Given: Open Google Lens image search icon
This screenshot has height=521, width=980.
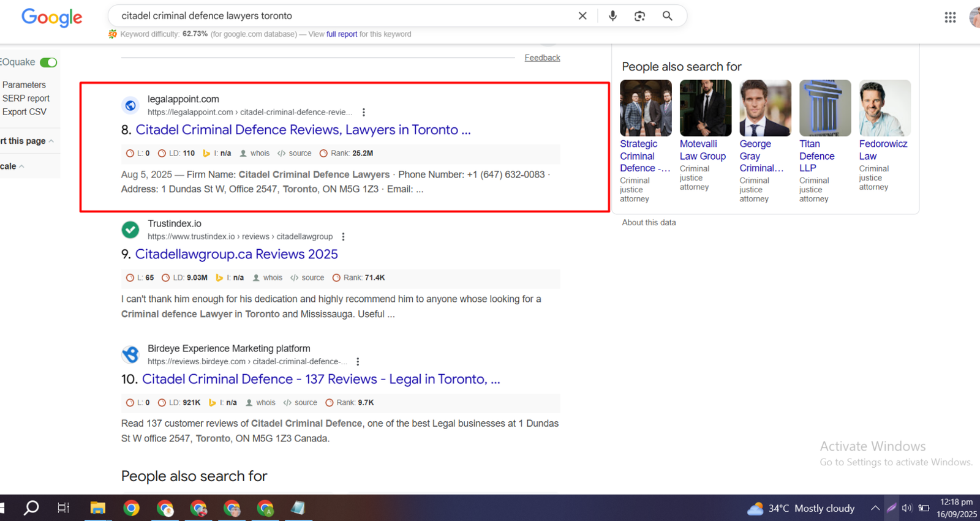Looking at the screenshot, I should coord(639,16).
